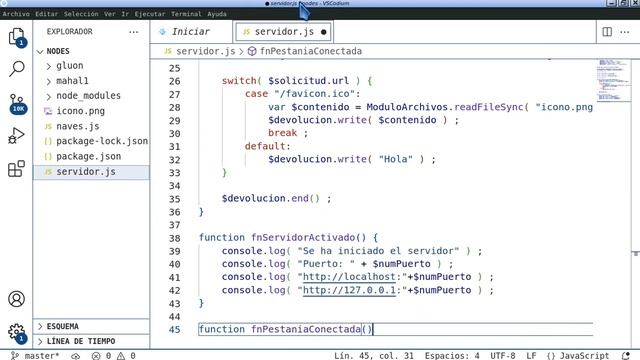Click the $devolucion.end() statement on line 35
640x360 pixels.
[276, 198]
